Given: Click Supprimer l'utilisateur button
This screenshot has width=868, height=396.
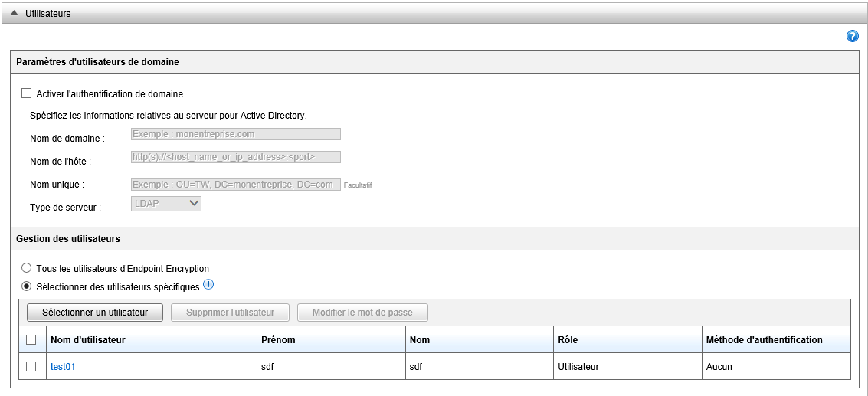Looking at the screenshot, I should point(230,313).
